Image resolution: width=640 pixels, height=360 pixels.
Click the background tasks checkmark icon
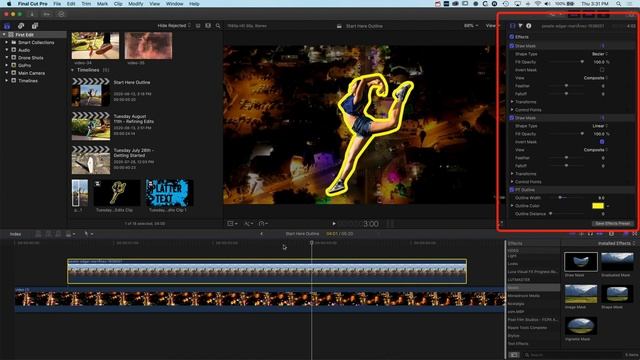click(x=61, y=14)
